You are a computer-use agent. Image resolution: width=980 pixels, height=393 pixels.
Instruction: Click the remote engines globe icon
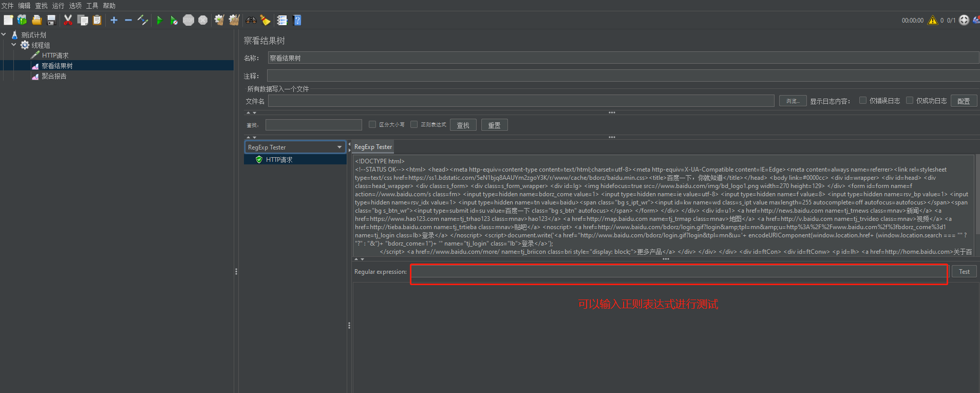click(964, 20)
